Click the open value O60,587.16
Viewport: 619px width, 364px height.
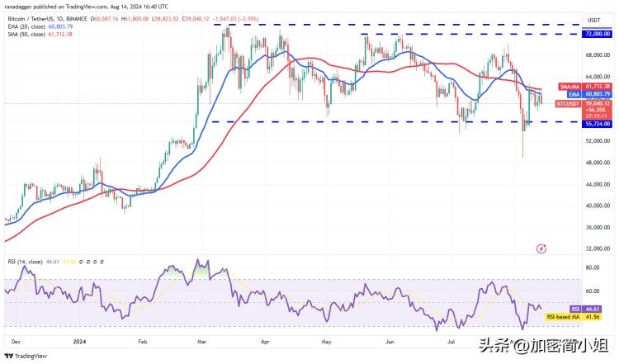[104, 19]
